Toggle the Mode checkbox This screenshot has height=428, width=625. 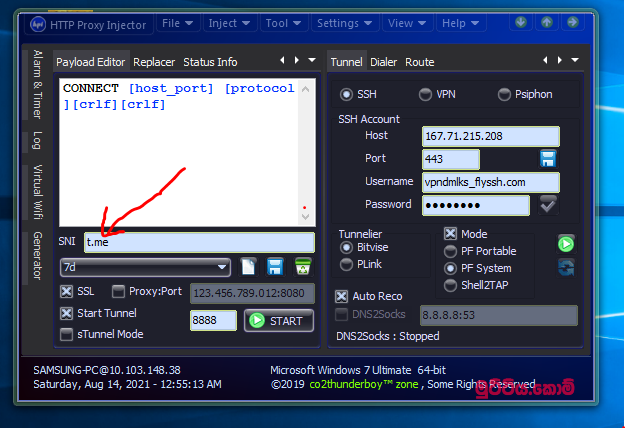tap(450, 234)
